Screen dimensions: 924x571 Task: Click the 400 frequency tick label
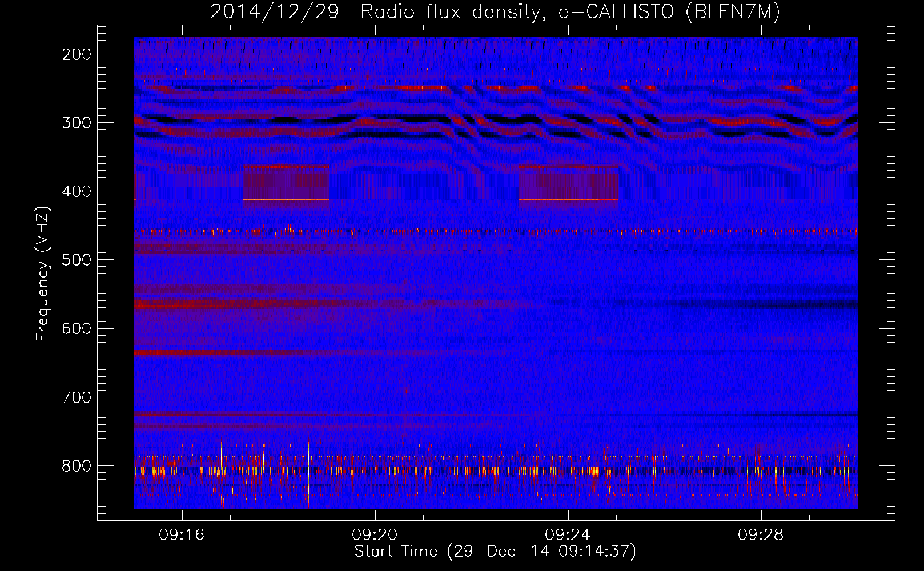pyautogui.click(x=77, y=191)
